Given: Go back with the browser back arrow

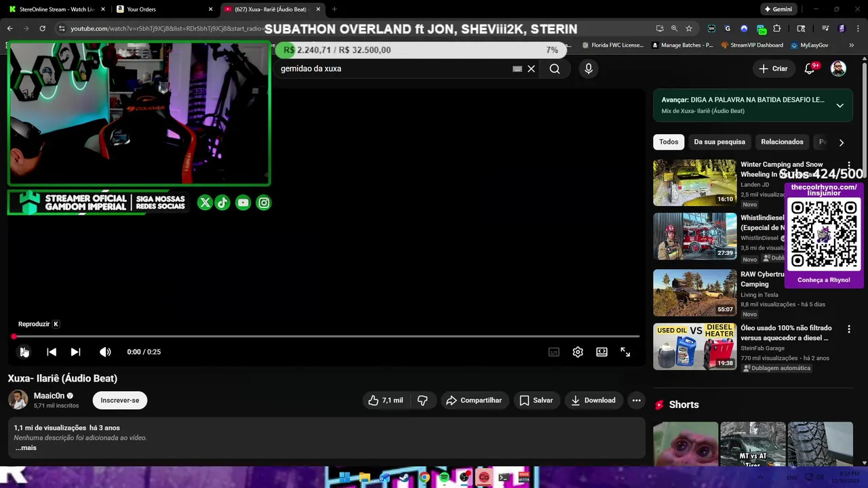Looking at the screenshot, I should 9,28.
